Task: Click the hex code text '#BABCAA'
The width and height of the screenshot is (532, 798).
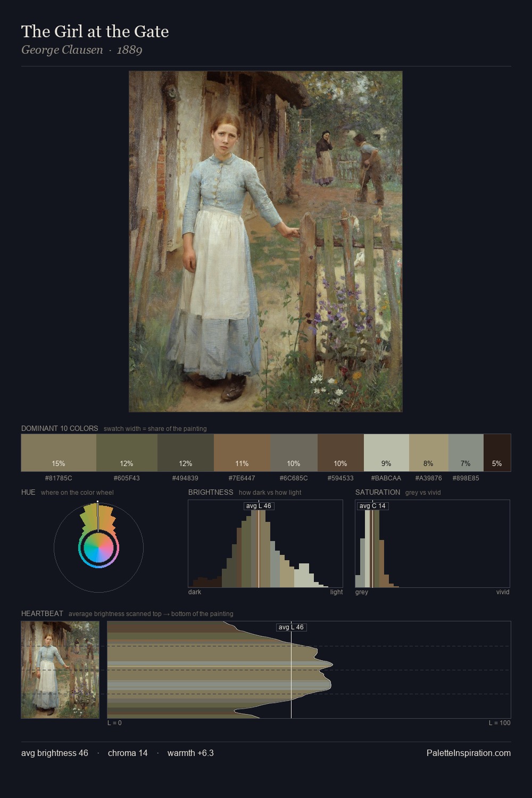Action: click(386, 478)
